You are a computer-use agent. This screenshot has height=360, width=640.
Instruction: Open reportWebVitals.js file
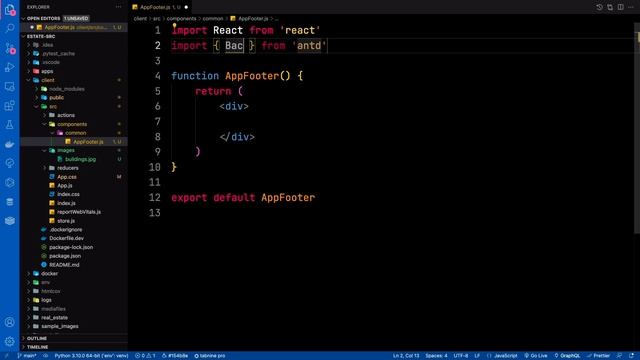click(79, 212)
